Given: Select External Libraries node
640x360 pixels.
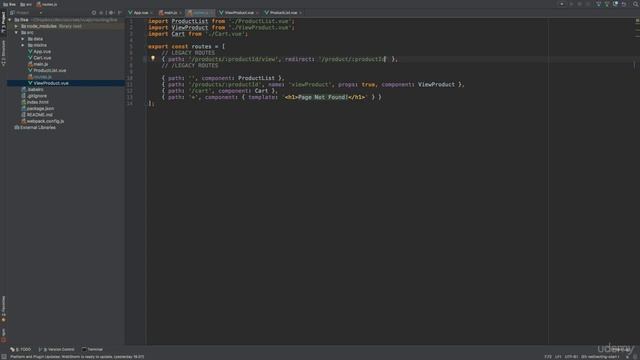Looking at the screenshot, I should 35,127.
